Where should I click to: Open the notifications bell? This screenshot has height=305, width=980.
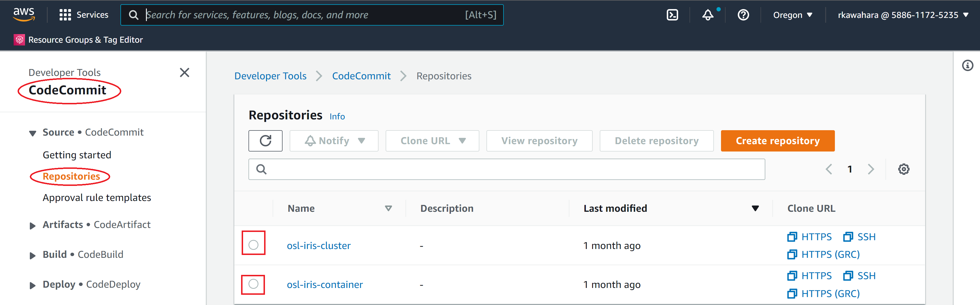[x=708, y=15]
